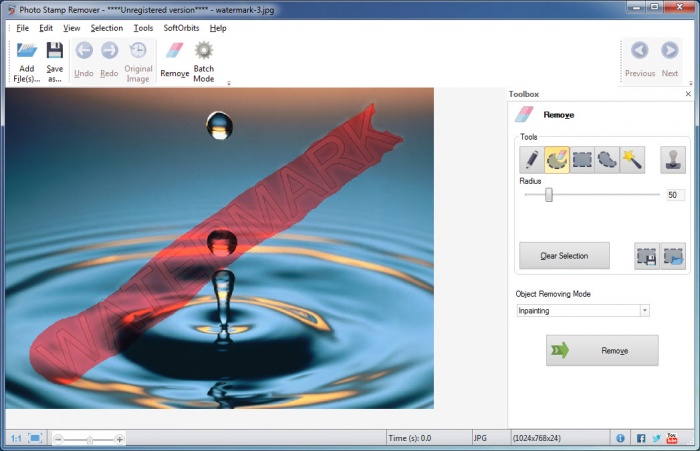Select the rectangular selection tool

(582, 160)
